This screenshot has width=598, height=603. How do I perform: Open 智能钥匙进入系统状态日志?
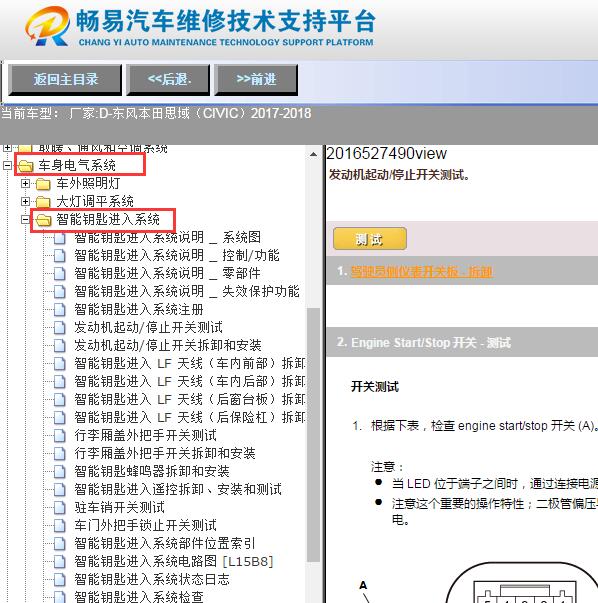click(x=152, y=580)
